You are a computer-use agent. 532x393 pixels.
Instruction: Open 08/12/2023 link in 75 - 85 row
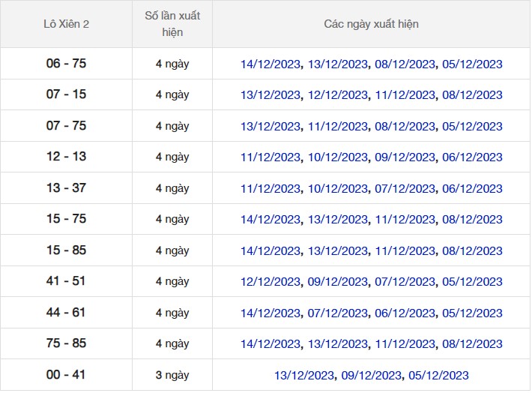472,344
